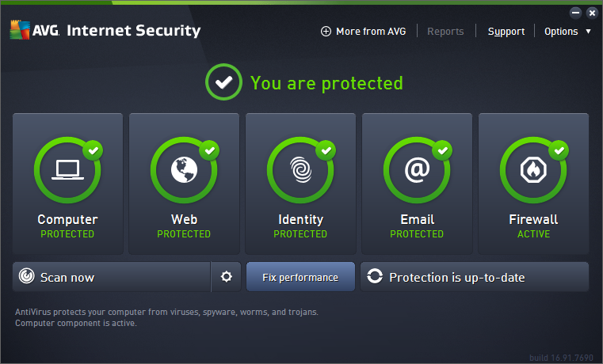Click the large 'You are protected' checkmark
Screen dimensions: 603x364
pyautogui.click(x=223, y=82)
